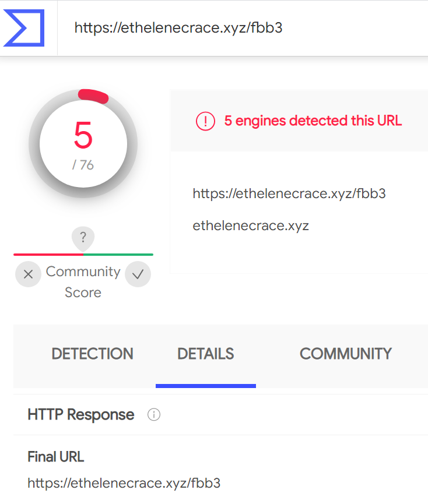Collapse the HTTP Response section heading
The width and height of the screenshot is (428, 504).
[81, 415]
